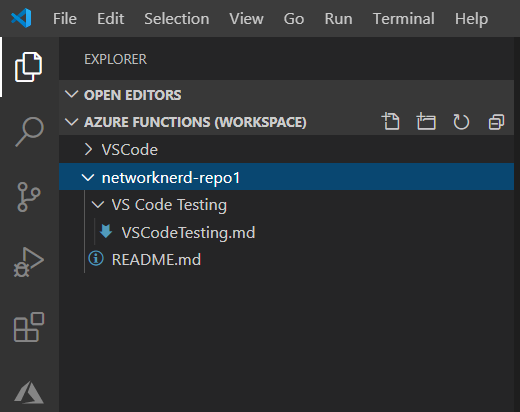Collapse all folders in Explorer
The height and width of the screenshot is (412, 520).
point(496,122)
